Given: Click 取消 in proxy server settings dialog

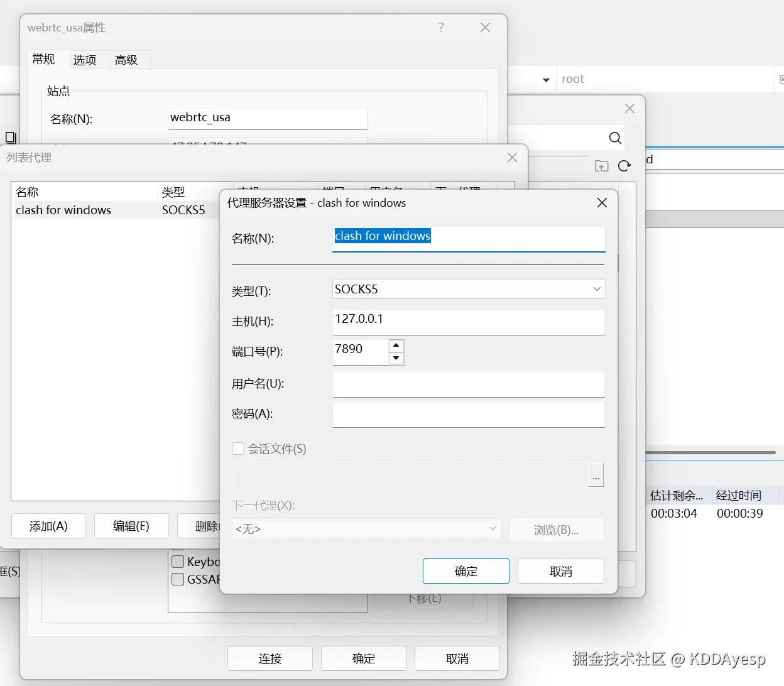Looking at the screenshot, I should click(561, 571).
